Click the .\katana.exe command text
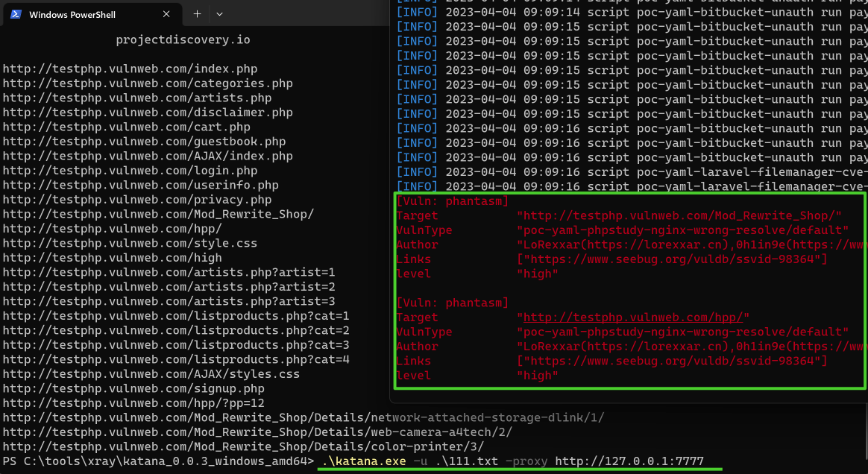Image resolution: width=868 pixels, height=474 pixels. click(x=364, y=461)
